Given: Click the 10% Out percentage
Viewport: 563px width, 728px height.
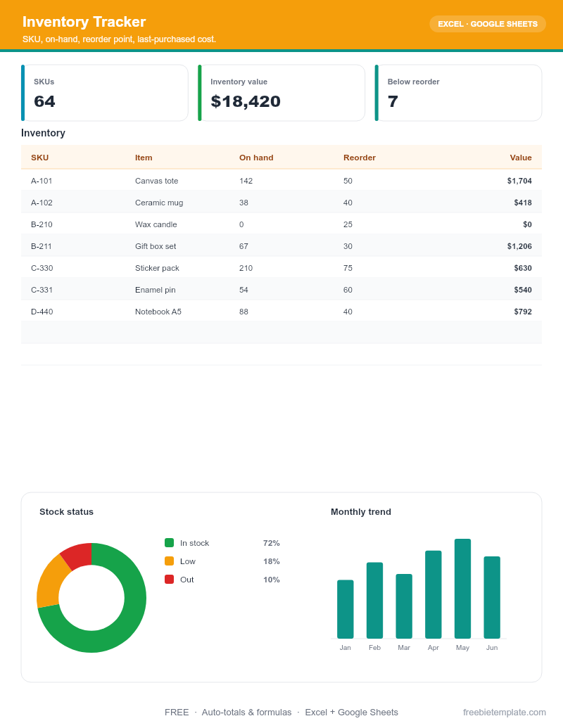Looking at the screenshot, I should pos(271,580).
